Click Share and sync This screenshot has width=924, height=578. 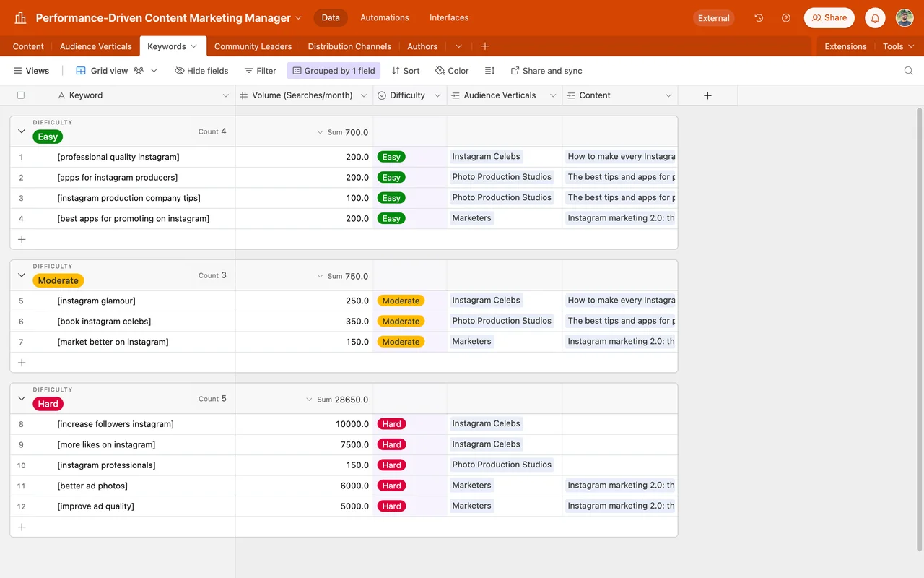[546, 71]
